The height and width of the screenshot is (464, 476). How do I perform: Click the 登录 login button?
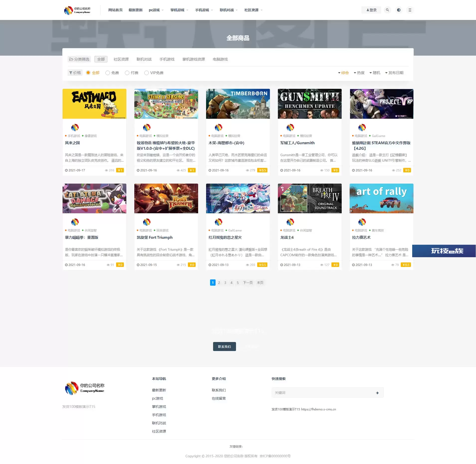[x=371, y=10]
